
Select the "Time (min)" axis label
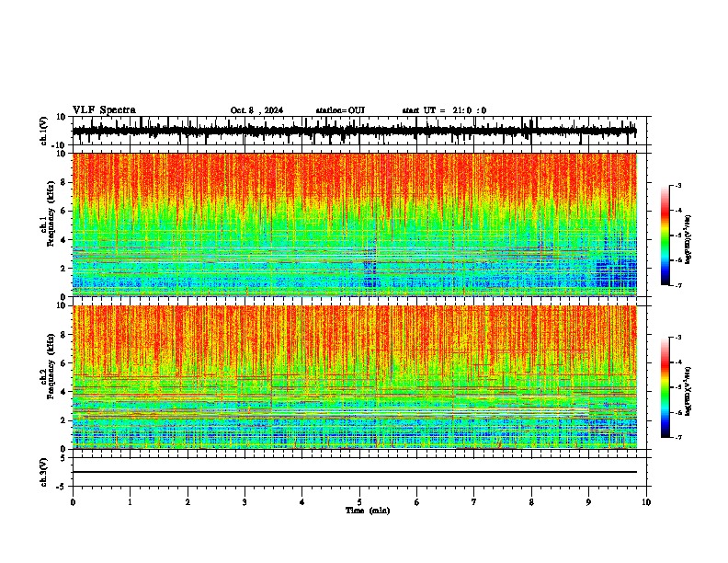click(368, 511)
